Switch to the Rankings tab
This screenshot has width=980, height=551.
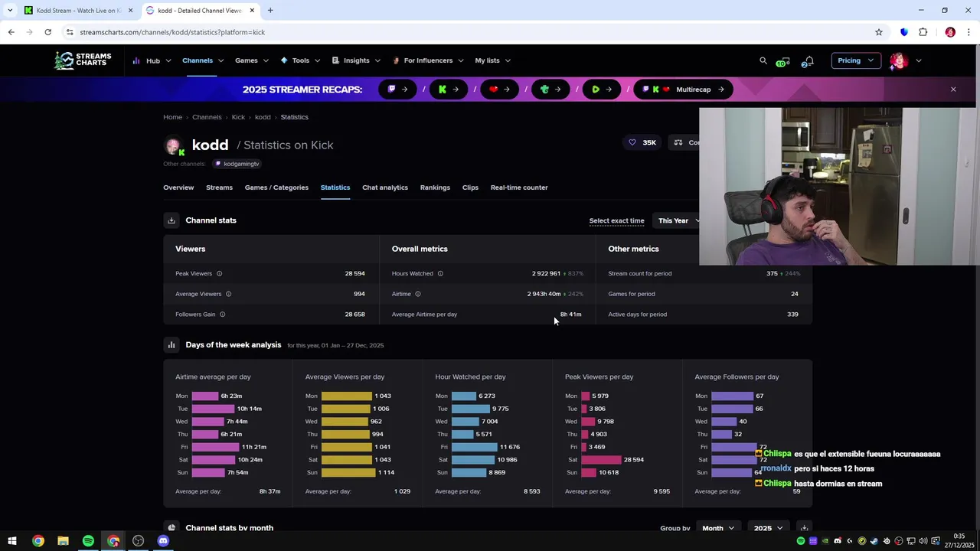[435, 187]
